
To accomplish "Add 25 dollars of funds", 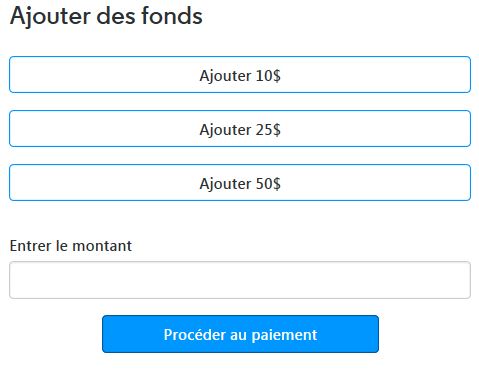I will point(240,129).
